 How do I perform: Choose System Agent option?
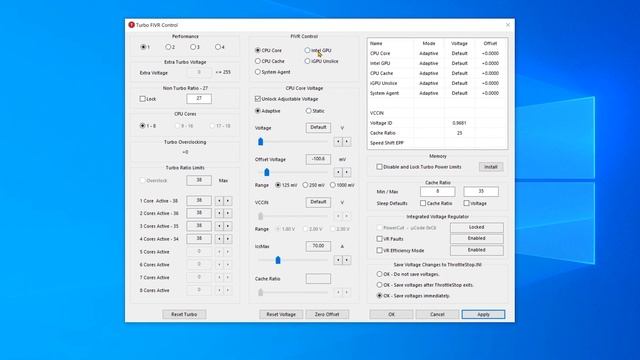(258, 72)
